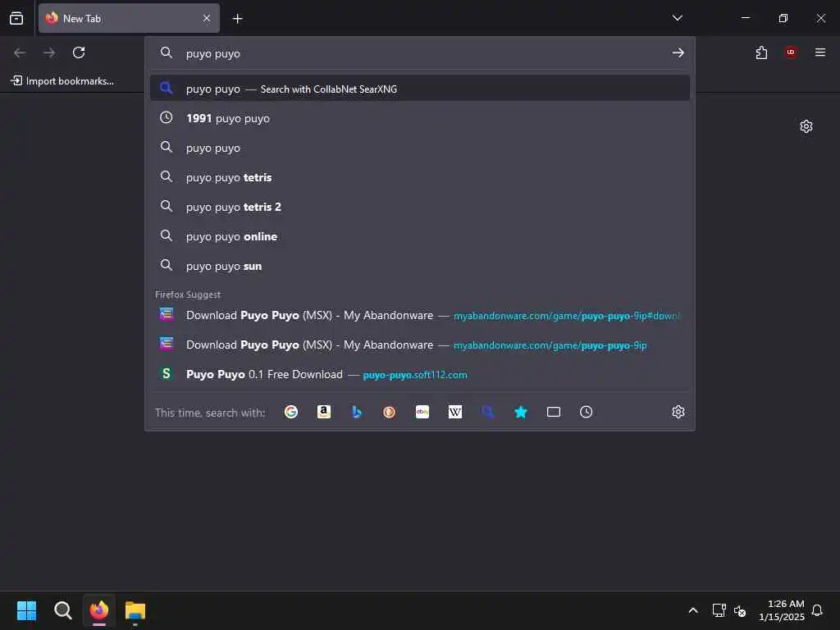Search this time with Google
The image size is (840, 630).
tap(291, 412)
